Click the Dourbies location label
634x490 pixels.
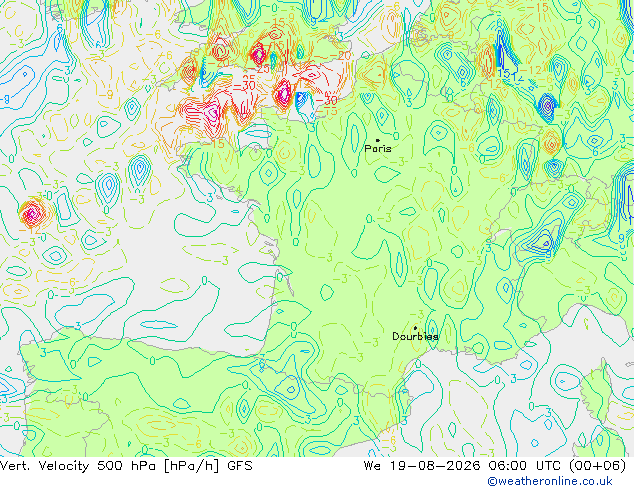(x=415, y=336)
